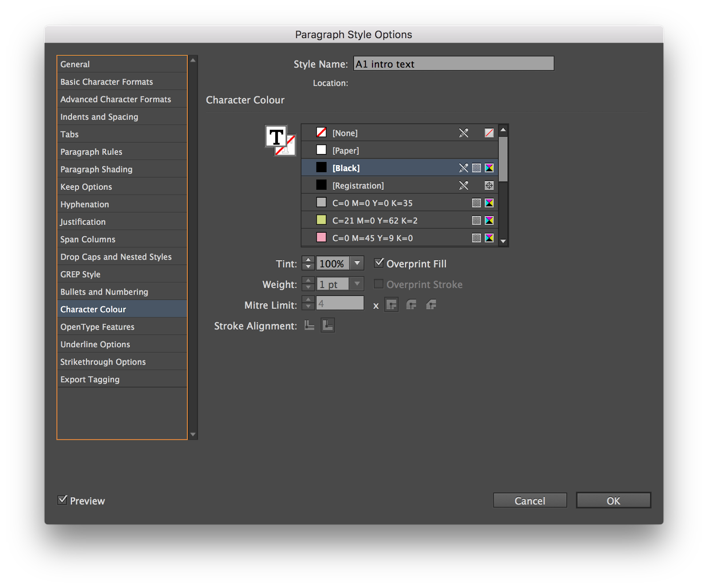Screen dimensions: 708x588
Task: Click the CMYK icon on C=0 M=45 Y=9 row
Action: [489, 238]
